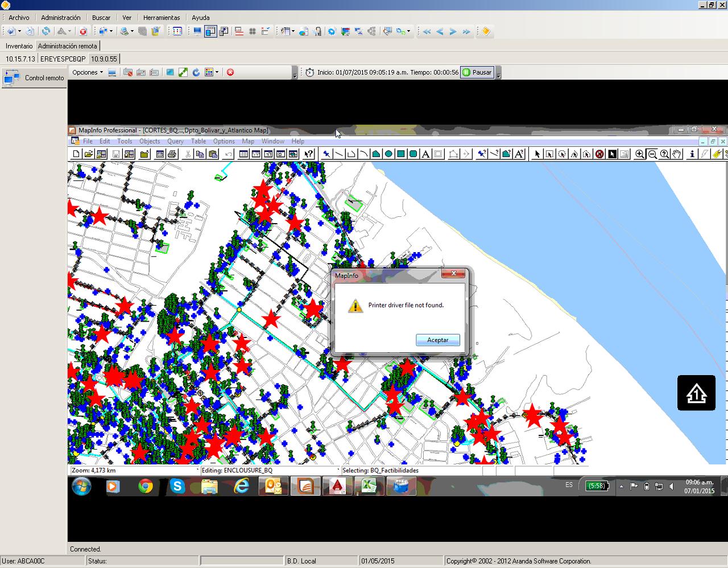
Task: Activate the Grabber pan tool
Action: pos(676,154)
